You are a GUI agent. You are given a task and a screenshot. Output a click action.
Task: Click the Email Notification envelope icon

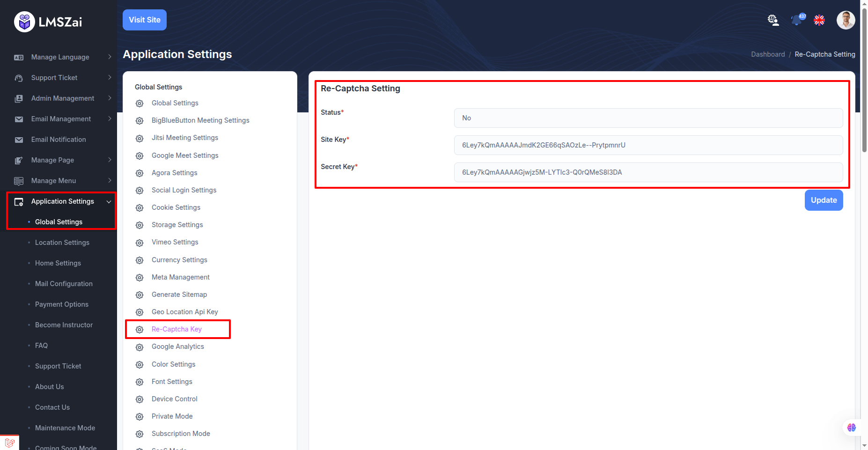pyautogui.click(x=19, y=140)
